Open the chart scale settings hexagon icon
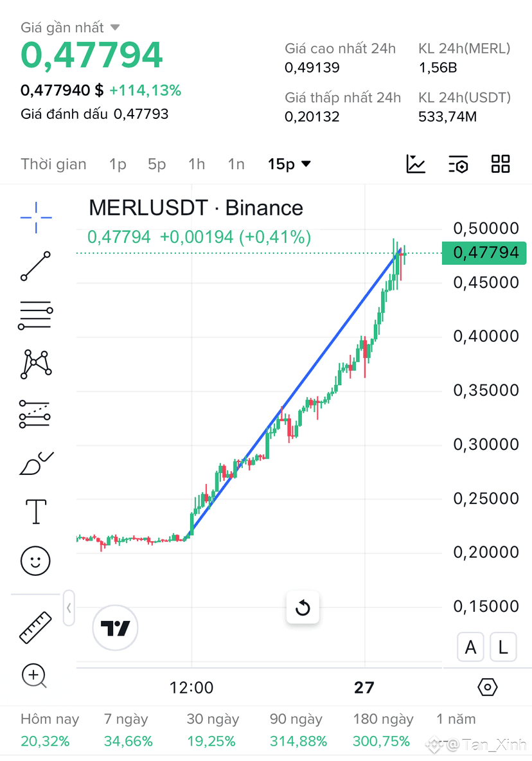The width and height of the screenshot is (532, 761). [488, 687]
